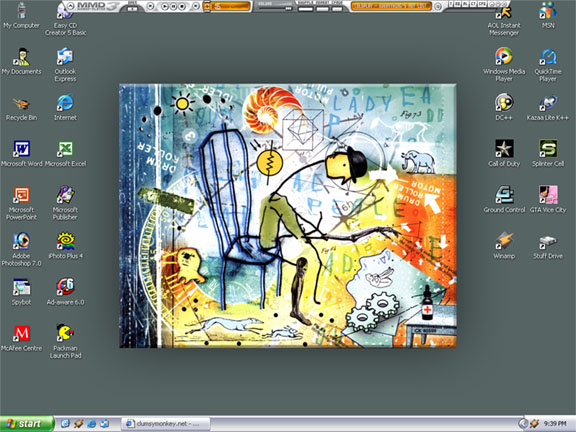Open the Windows Start menu
576x432 pixels.
[x=26, y=424]
